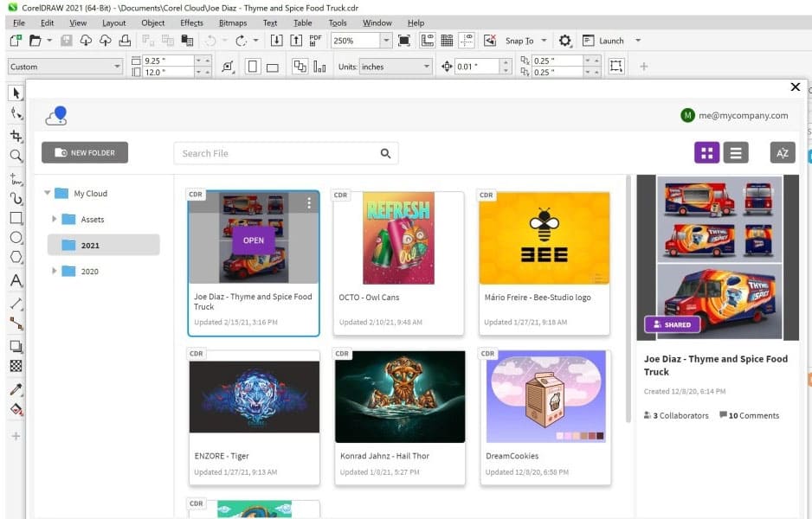Click the Save floppy disk icon
Viewport: 812px width, 519px height.
click(x=67, y=41)
